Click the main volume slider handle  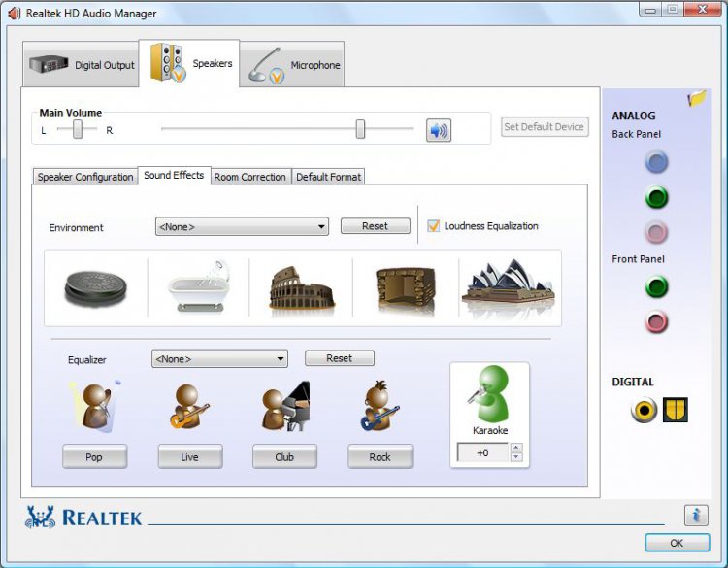pyautogui.click(x=360, y=129)
